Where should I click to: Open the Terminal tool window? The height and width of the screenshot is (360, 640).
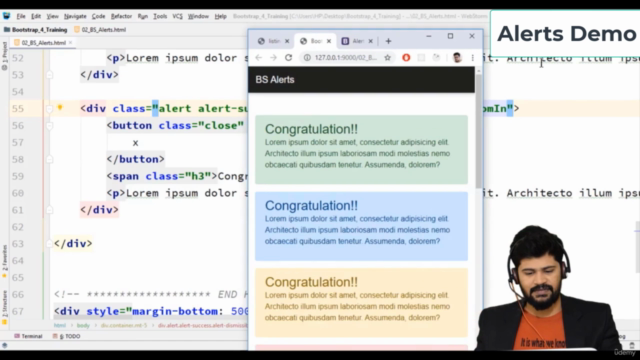click(28, 336)
